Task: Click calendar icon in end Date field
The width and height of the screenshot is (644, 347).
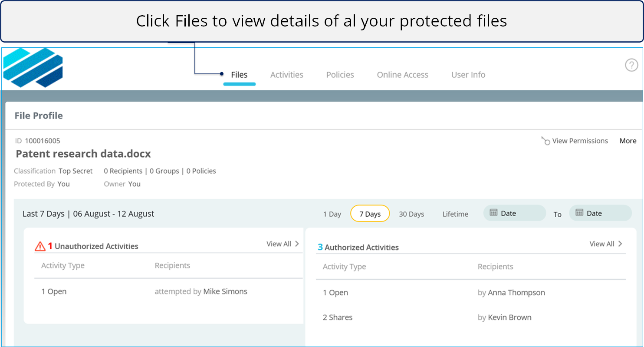Action: [579, 213]
